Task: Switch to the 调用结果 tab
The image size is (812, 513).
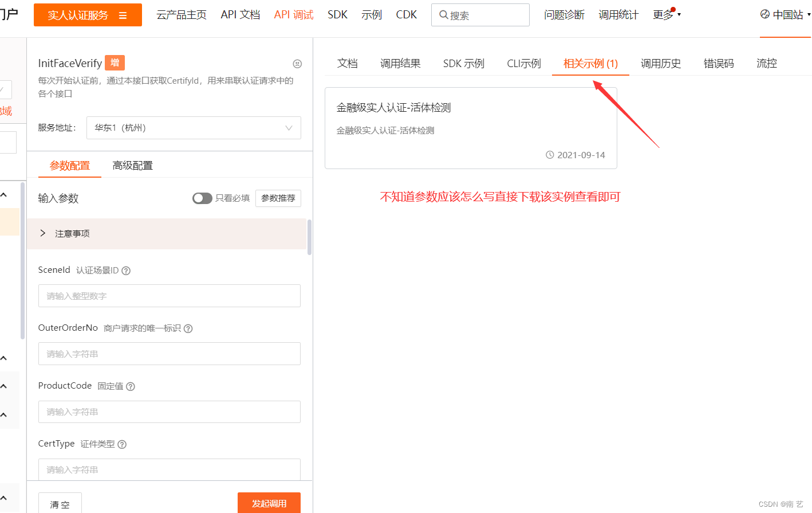Action: tap(400, 64)
